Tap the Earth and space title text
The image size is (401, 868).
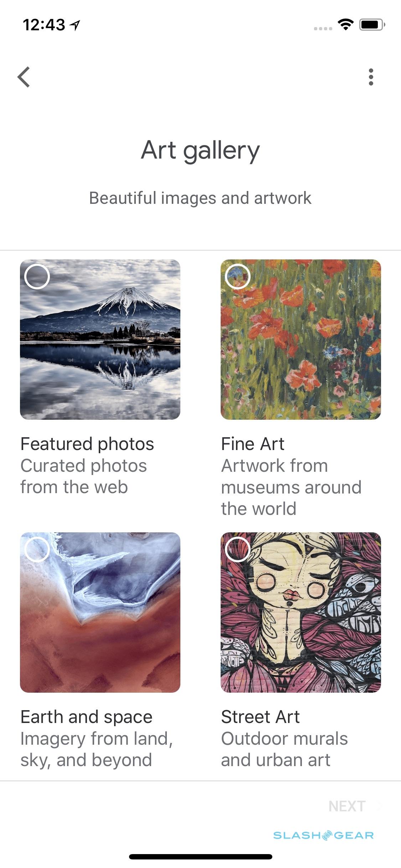(87, 717)
